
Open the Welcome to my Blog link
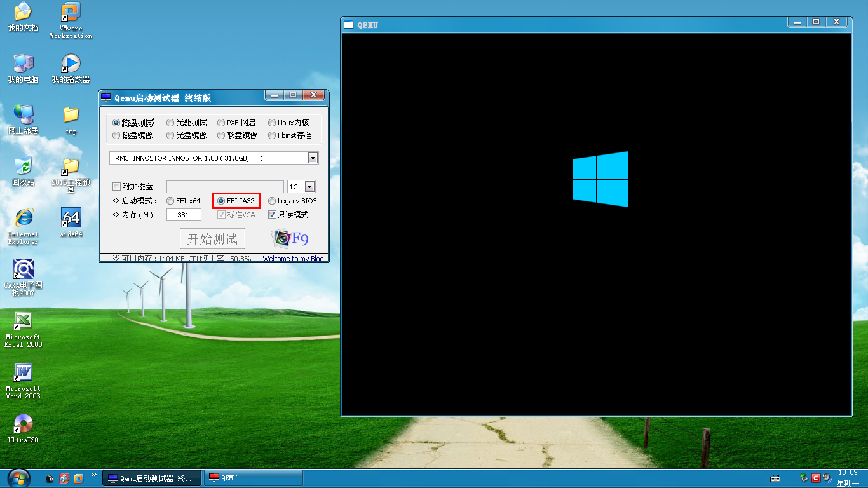click(x=293, y=259)
